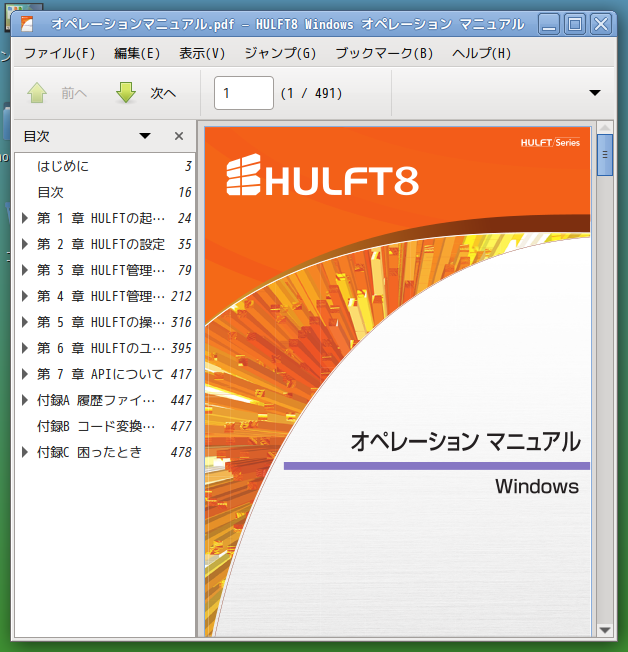This screenshot has height=652, width=628.
Task: Click page number 491 count label
Action: coord(312,93)
